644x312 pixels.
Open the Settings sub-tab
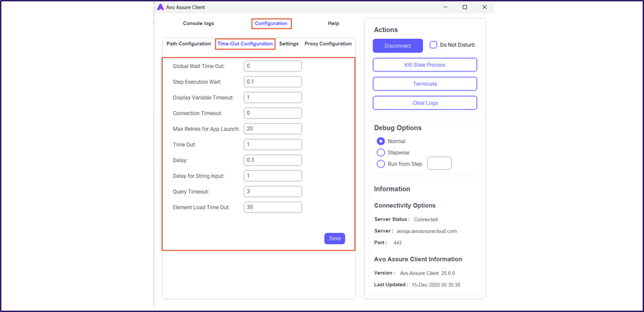(x=289, y=44)
